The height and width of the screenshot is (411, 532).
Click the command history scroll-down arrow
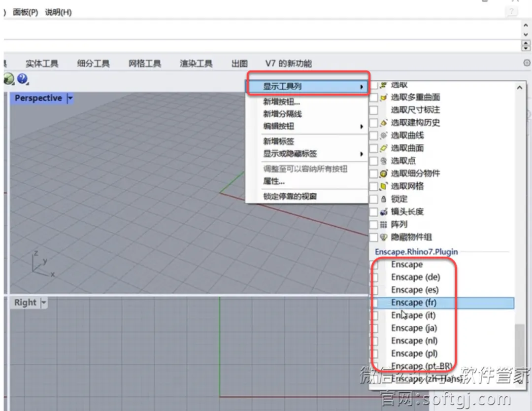click(x=526, y=34)
